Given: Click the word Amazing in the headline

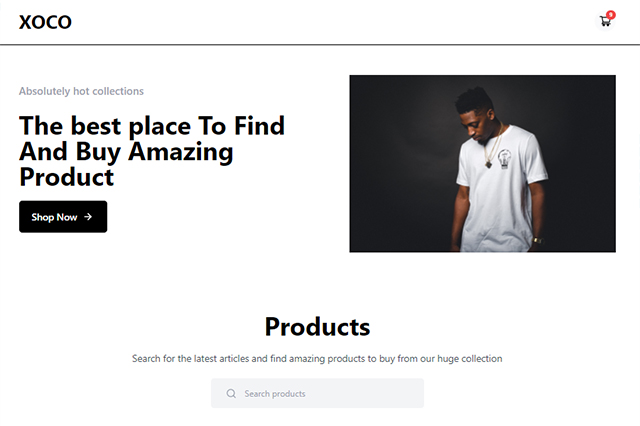Looking at the screenshot, I should [180, 152].
